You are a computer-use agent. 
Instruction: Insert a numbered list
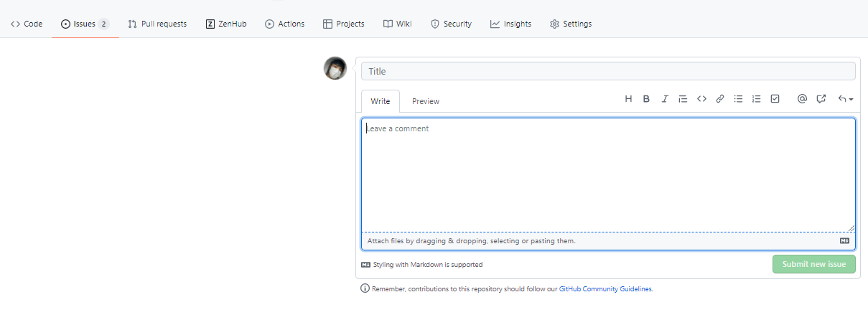pyautogui.click(x=757, y=99)
